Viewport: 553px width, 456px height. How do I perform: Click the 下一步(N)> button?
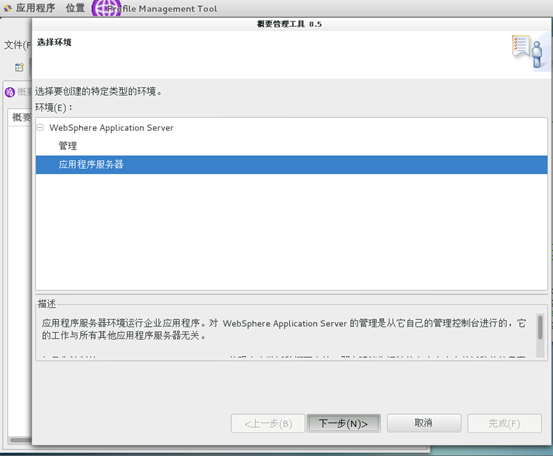click(344, 423)
